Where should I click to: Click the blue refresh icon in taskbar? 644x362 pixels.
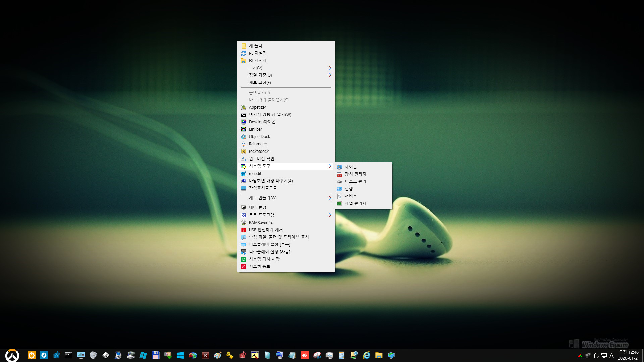point(44,355)
